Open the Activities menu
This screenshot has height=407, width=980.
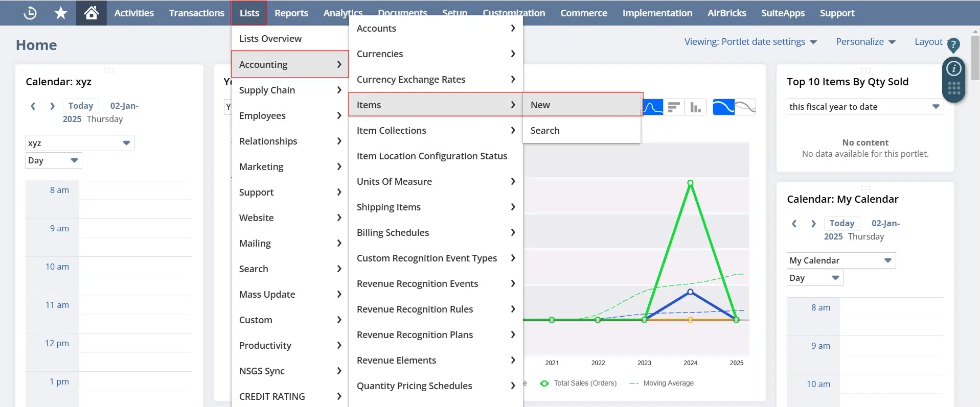[134, 13]
